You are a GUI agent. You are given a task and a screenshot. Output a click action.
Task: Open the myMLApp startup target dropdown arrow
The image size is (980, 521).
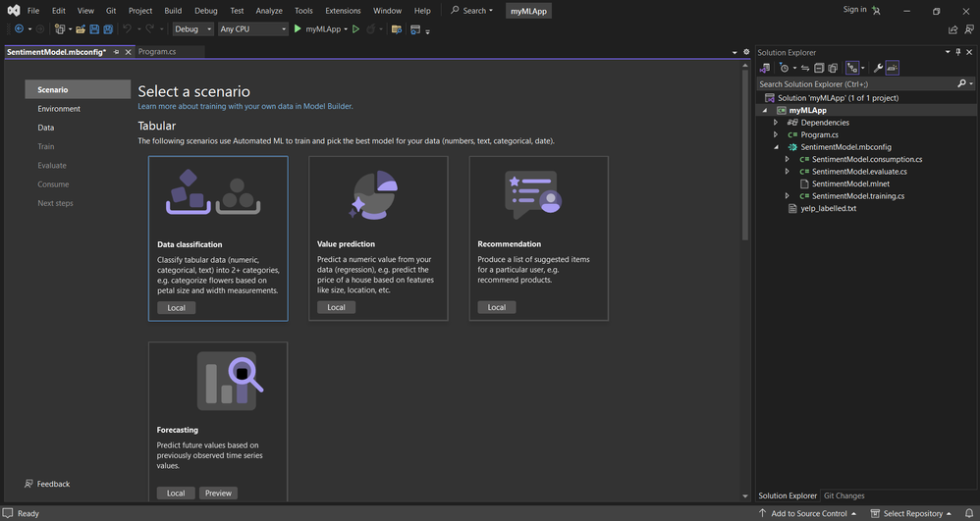point(346,29)
